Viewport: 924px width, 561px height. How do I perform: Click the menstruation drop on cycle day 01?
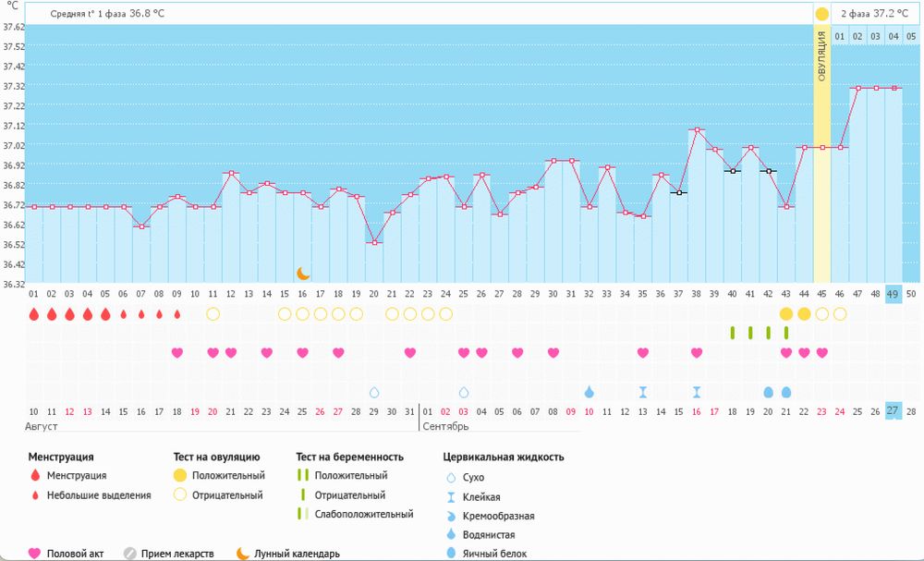click(x=33, y=314)
